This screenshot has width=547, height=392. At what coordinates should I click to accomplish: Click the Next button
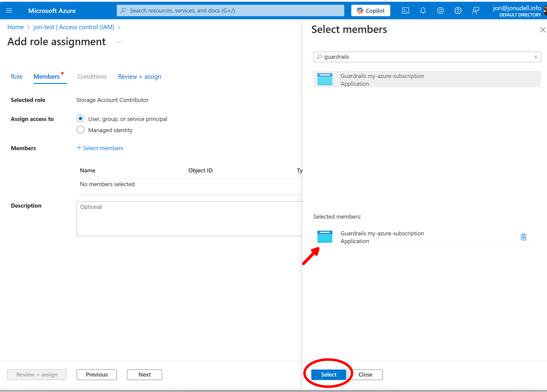point(144,374)
